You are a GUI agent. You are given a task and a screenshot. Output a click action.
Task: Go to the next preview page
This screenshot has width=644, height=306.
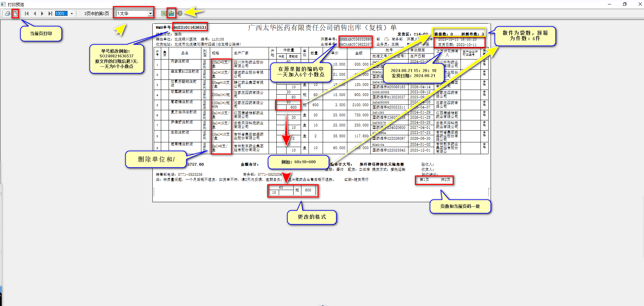pyautogui.click(x=42, y=14)
